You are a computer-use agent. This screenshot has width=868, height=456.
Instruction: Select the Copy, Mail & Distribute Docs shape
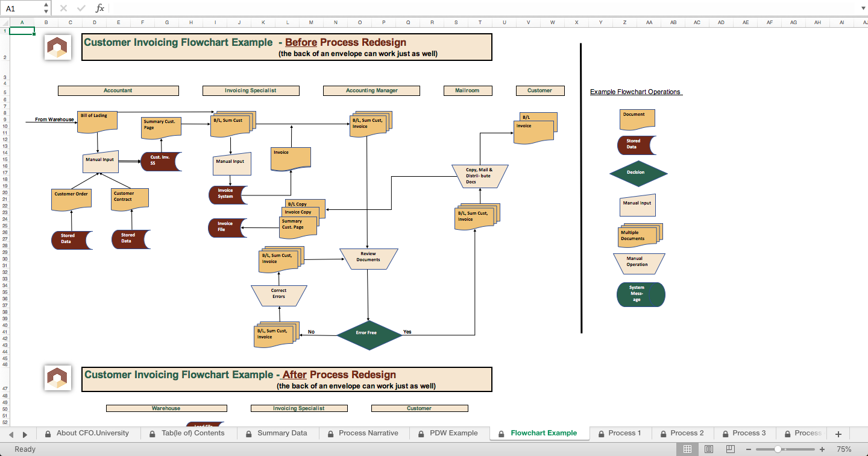pos(480,176)
